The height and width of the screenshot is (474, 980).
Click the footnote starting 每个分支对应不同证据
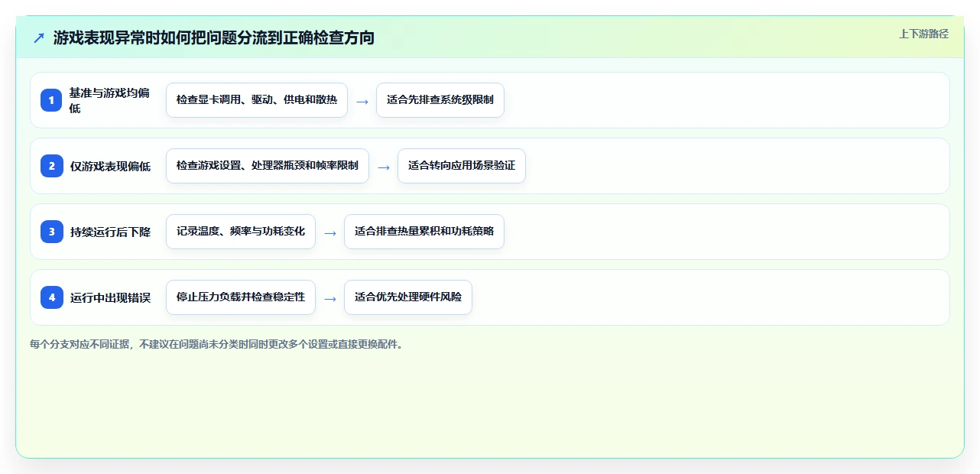[216, 345]
